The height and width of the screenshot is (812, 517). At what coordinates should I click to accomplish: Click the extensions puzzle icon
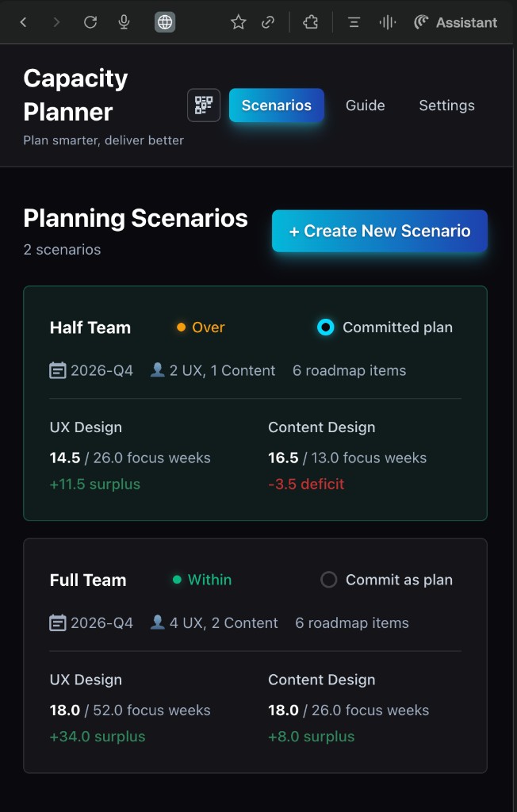click(309, 21)
